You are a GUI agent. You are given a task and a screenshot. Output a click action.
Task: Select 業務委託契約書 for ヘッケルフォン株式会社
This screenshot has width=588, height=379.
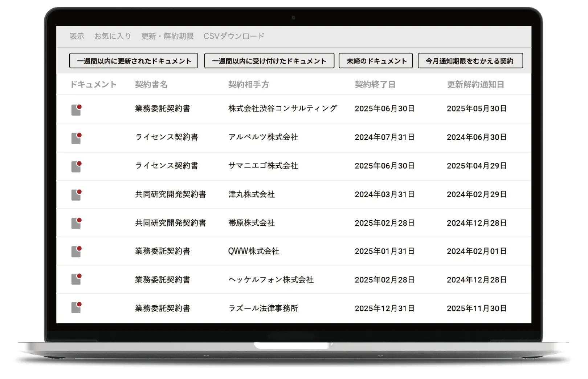(163, 280)
